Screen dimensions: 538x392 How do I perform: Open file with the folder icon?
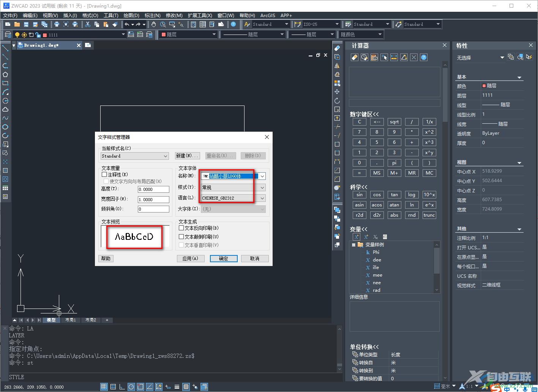tap(17, 24)
